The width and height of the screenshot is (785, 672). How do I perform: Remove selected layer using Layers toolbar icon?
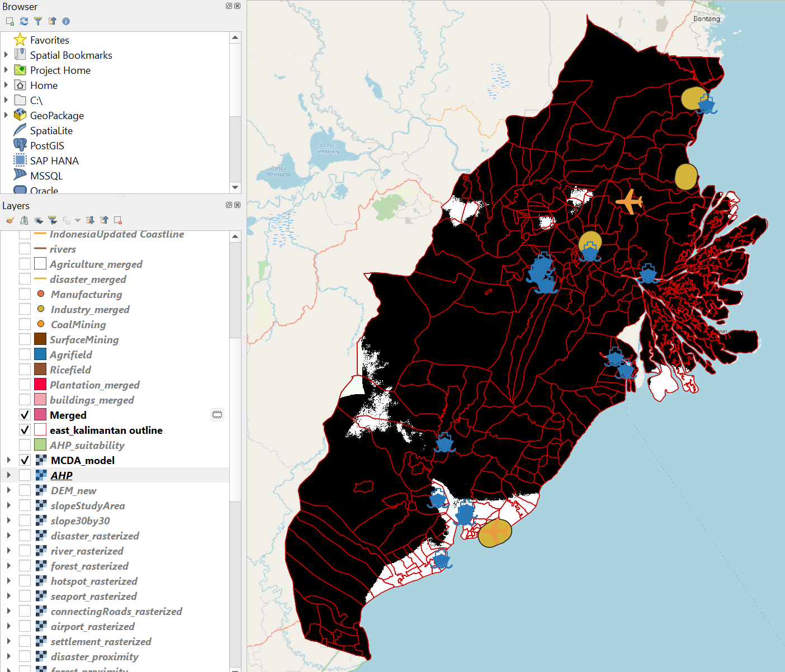click(118, 220)
